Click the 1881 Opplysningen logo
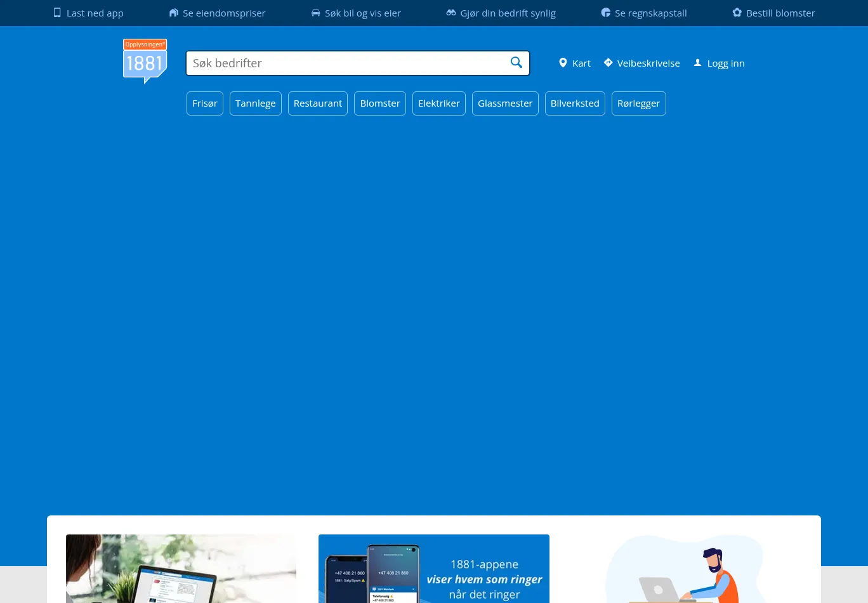The image size is (868, 603). pyautogui.click(x=145, y=61)
